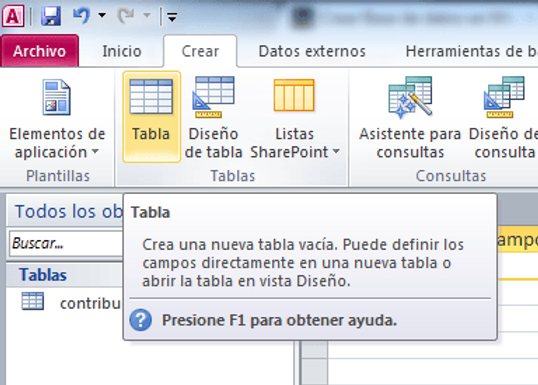
Task: Open Herramientas de base tab
Action: [471, 51]
